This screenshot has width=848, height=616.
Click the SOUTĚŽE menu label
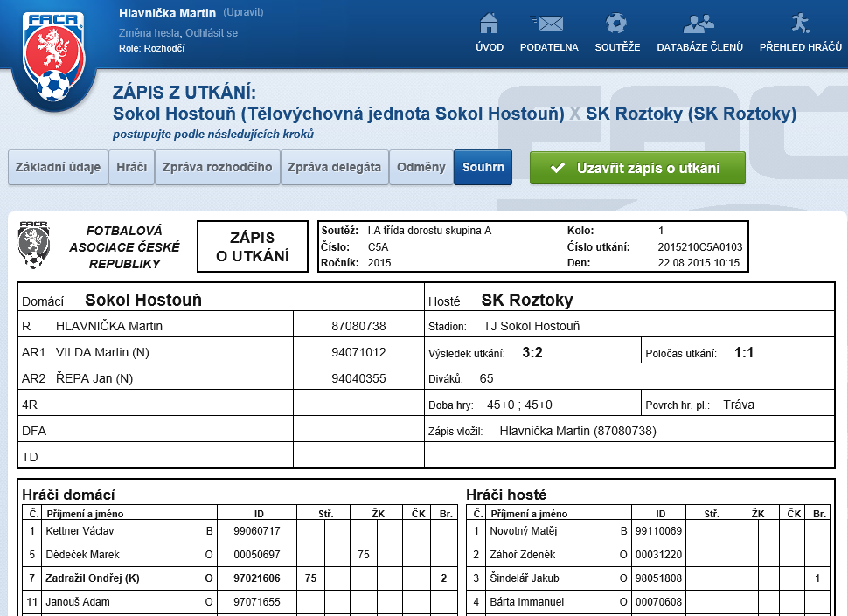tap(617, 47)
